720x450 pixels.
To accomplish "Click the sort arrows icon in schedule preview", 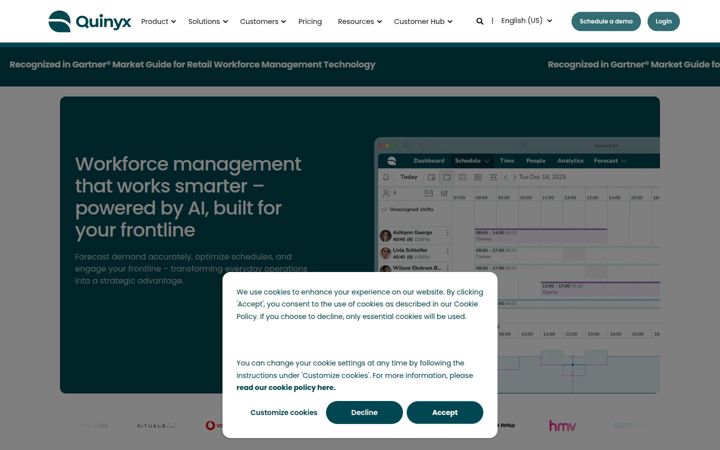I will (444, 193).
